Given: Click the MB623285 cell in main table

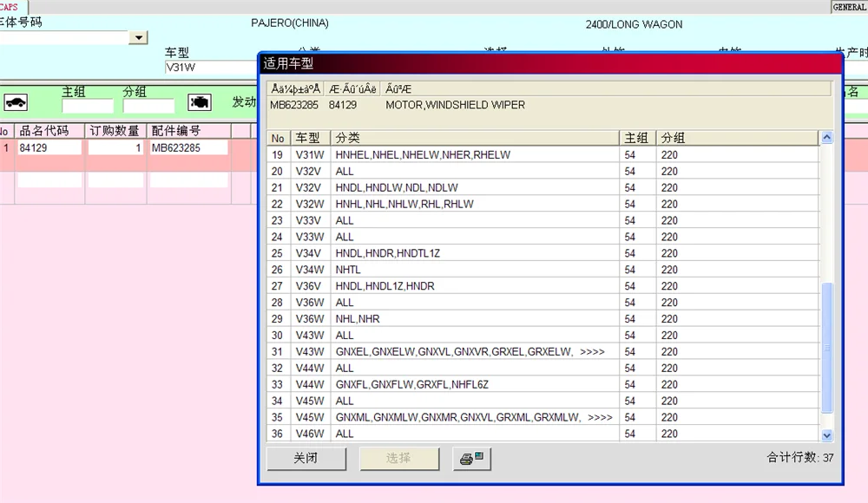Looking at the screenshot, I should (x=188, y=147).
